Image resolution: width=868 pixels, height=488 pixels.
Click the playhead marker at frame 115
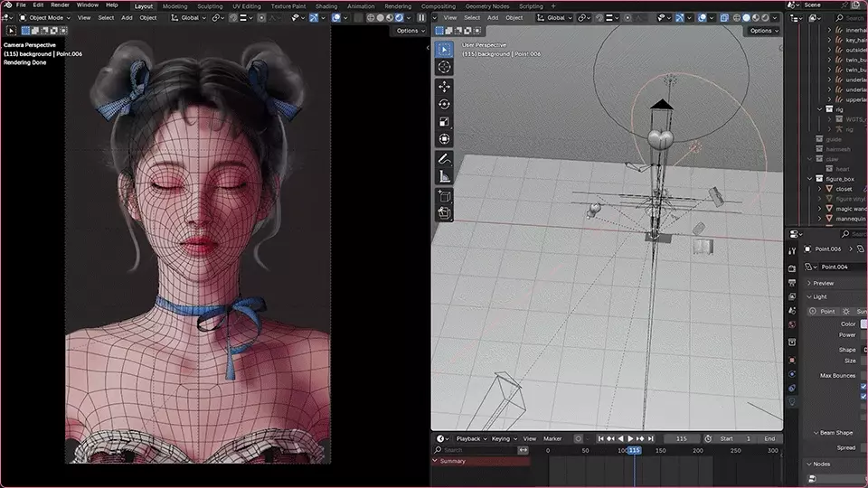tap(635, 450)
